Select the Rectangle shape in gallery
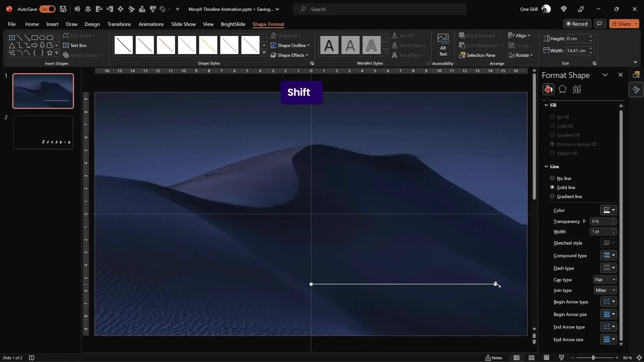The width and height of the screenshot is (644, 362). pyautogui.click(x=35, y=38)
